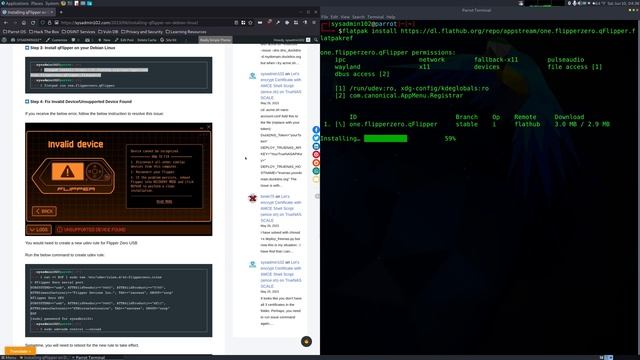Image resolution: width=640 pixels, height=360 pixels.
Task: Click the Step 4 Fix Invalid Device heading
Action: point(81,102)
